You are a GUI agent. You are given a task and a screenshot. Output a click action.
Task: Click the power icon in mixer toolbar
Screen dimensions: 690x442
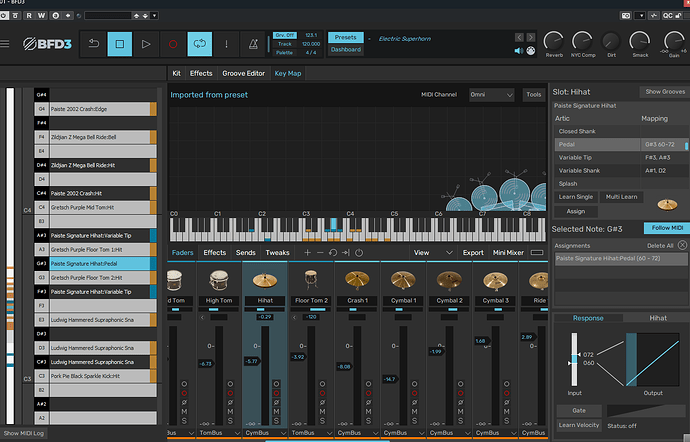pyautogui.click(x=359, y=252)
